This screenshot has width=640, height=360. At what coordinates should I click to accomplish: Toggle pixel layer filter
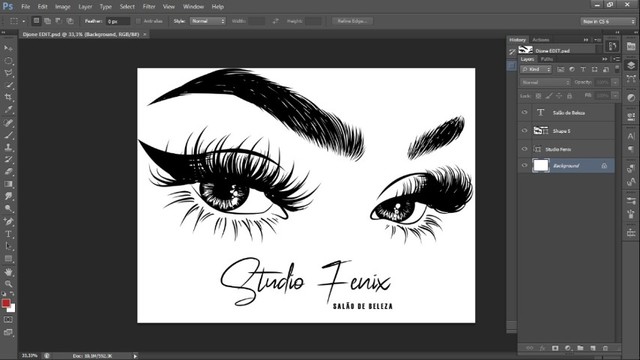(x=561, y=70)
